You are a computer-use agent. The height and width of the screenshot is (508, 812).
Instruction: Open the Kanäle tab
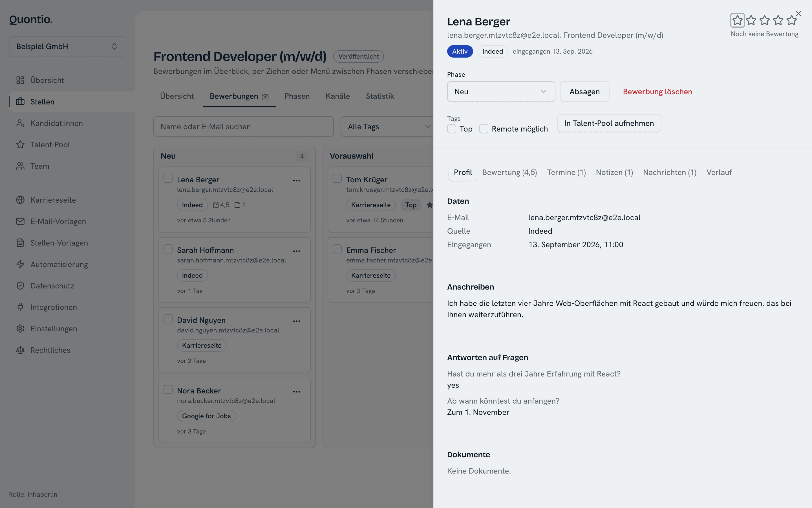pyautogui.click(x=337, y=96)
